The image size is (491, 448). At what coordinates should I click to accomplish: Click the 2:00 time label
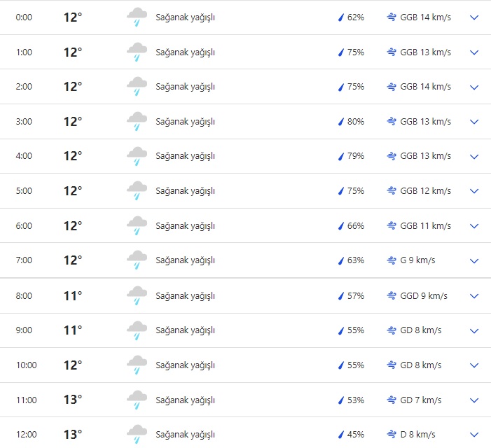point(24,87)
